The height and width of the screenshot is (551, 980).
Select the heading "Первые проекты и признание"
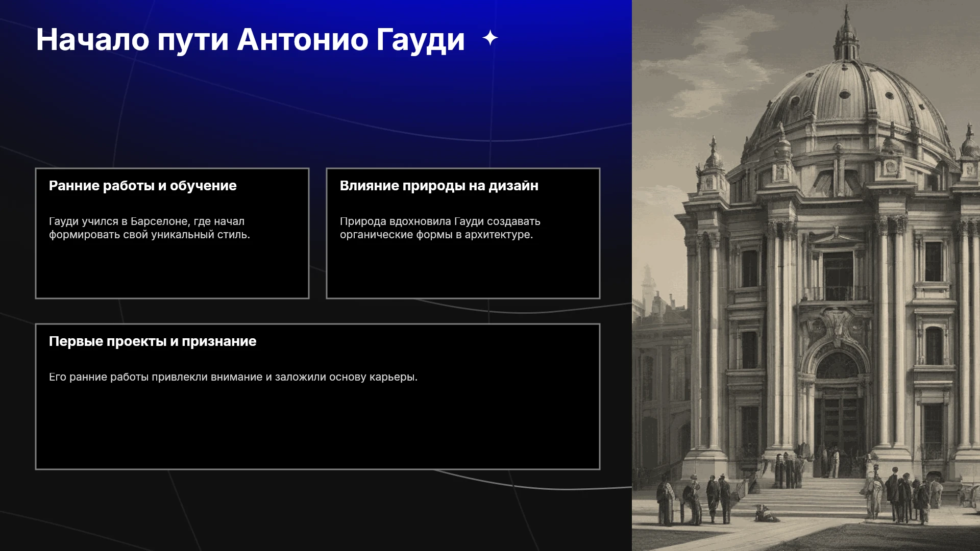click(153, 341)
